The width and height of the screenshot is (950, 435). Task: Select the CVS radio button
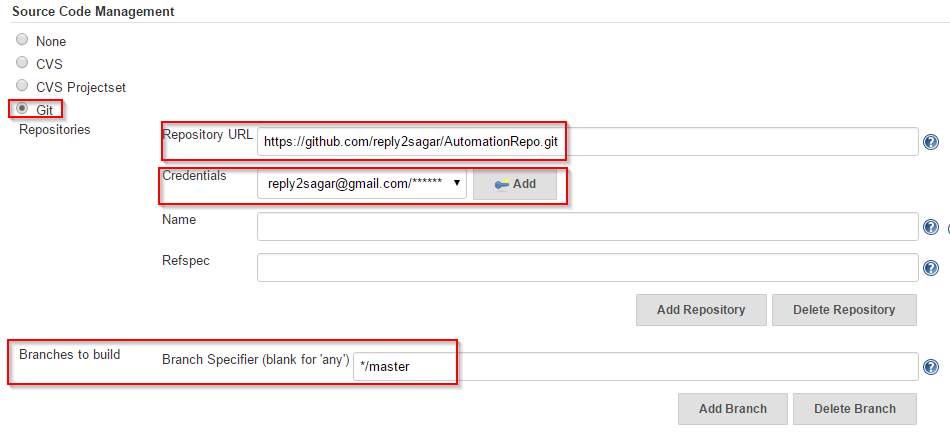(22, 62)
